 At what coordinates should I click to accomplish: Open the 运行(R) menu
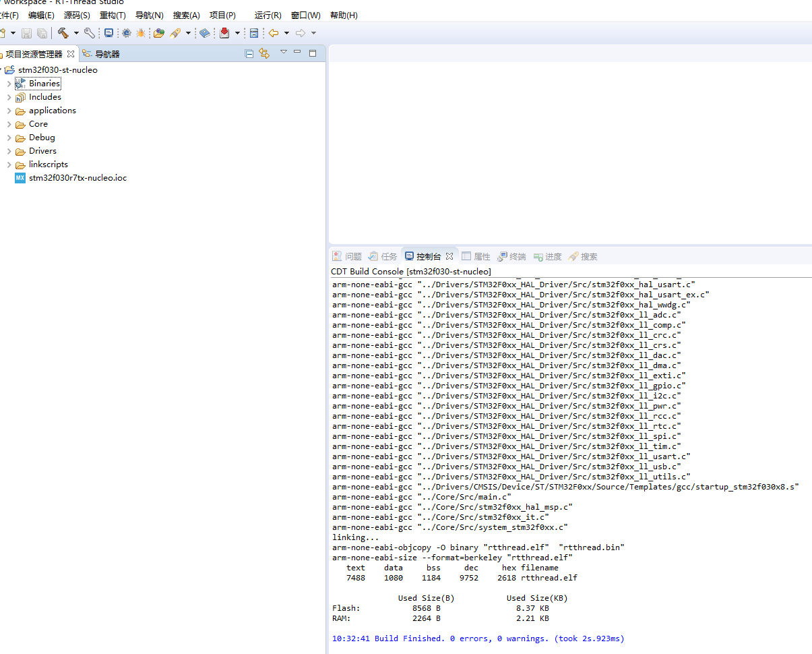pyautogui.click(x=268, y=15)
